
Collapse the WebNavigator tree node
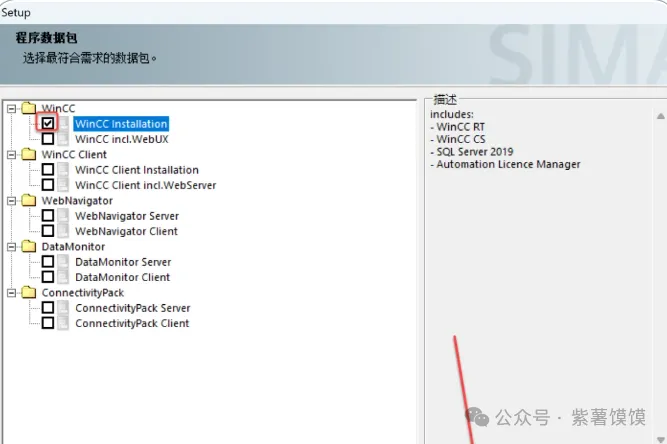[x=11, y=201]
